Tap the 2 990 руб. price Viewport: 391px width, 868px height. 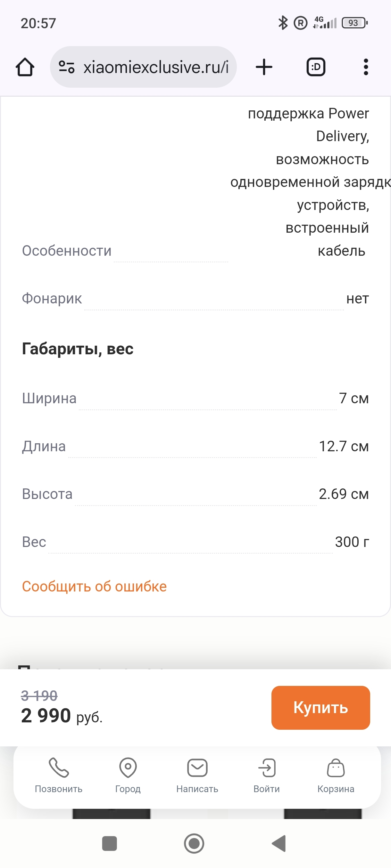pyautogui.click(x=62, y=715)
